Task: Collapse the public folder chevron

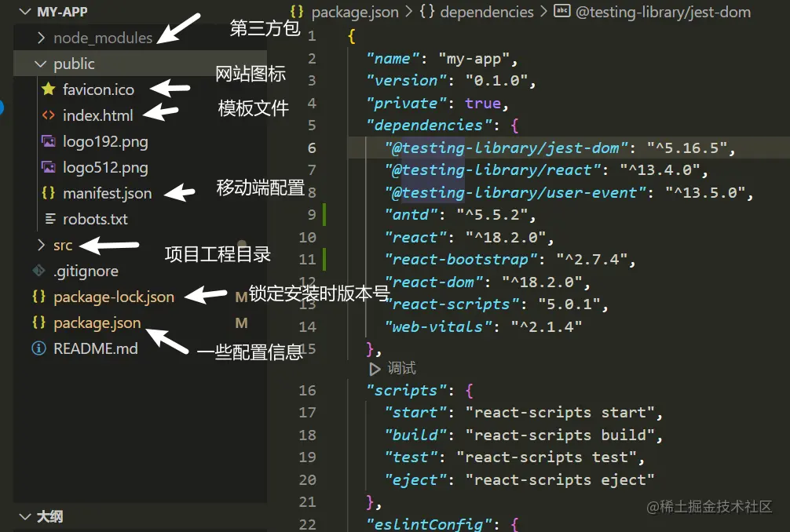Action: pyautogui.click(x=40, y=64)
